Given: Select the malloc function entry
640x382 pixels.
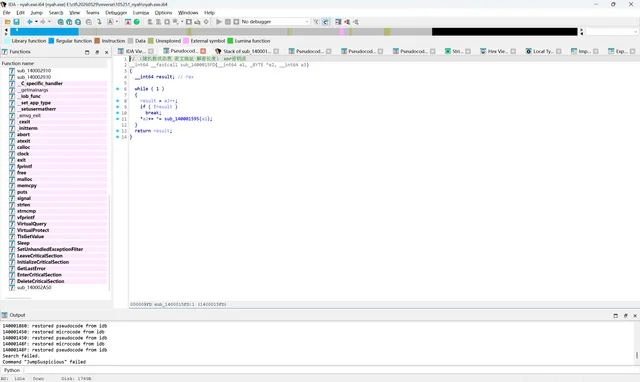Looking at the screenshot, I should (24, 179).
